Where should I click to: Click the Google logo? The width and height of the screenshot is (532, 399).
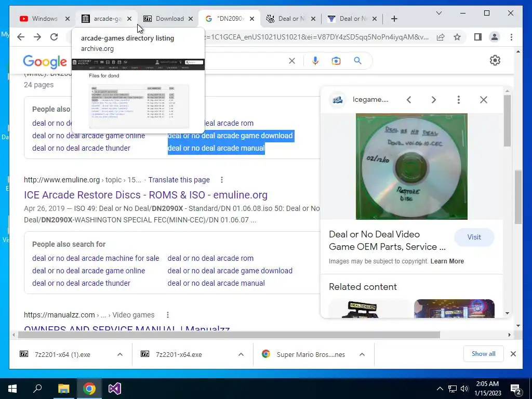pos(45,61)
